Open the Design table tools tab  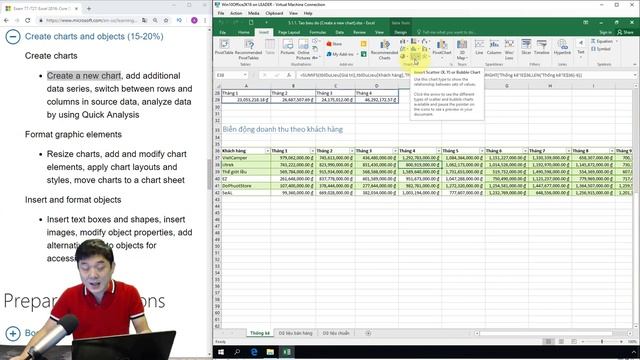(x=400, y=32)
